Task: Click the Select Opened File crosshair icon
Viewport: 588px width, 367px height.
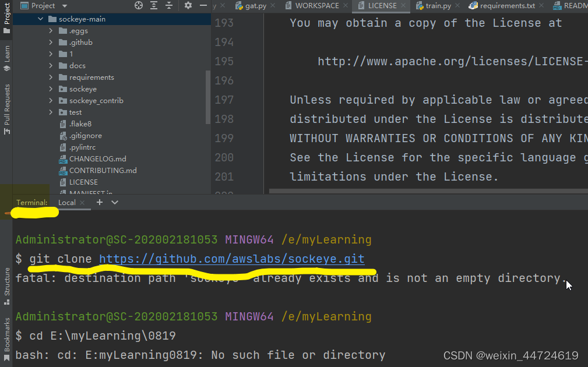Action: point(138,6)
